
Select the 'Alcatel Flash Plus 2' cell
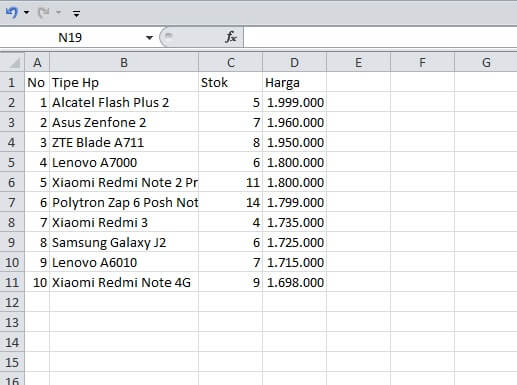click(124, 102)
